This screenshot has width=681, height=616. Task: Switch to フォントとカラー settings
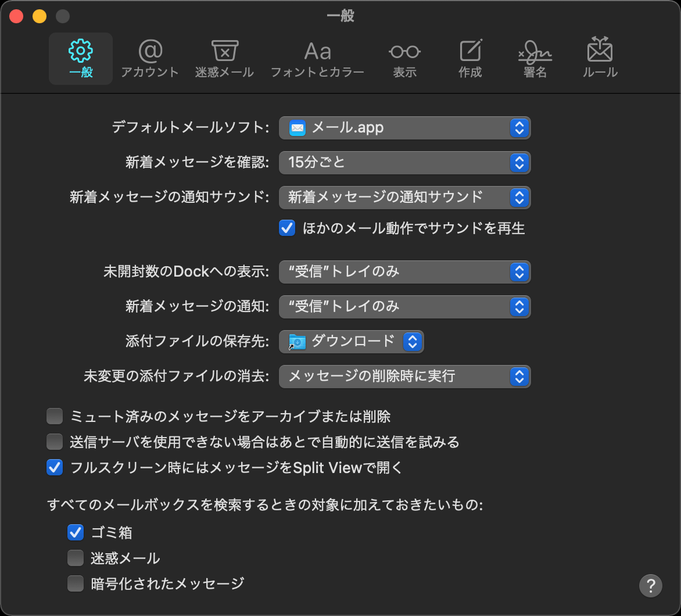317,59
